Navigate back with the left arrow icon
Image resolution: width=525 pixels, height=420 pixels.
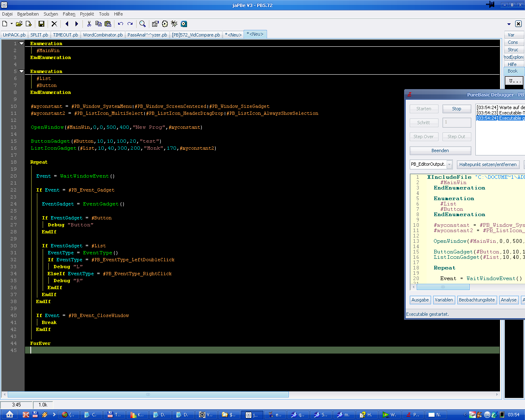[x=67, y=24]
